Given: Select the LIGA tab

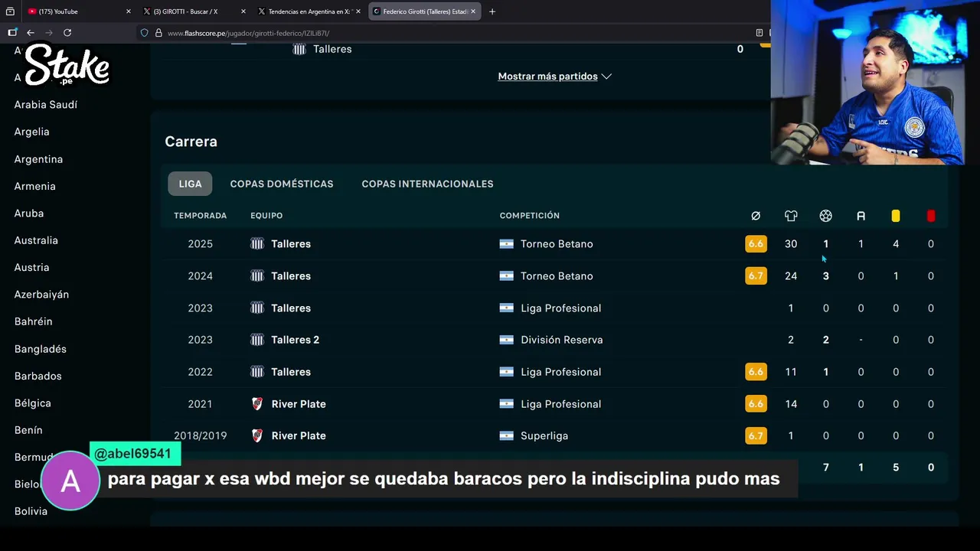Looking at the screenshot, I should point(190,184).
